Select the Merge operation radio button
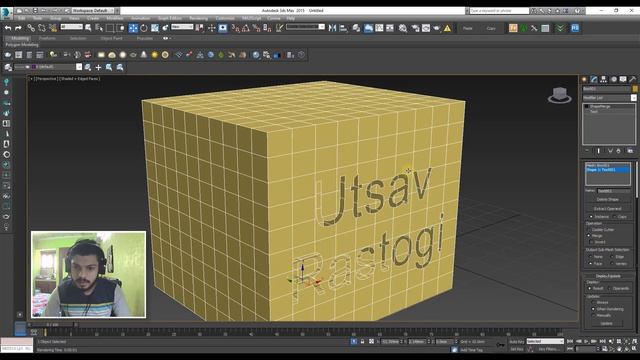This screenshot has height=360, width=640. point(589,236)
